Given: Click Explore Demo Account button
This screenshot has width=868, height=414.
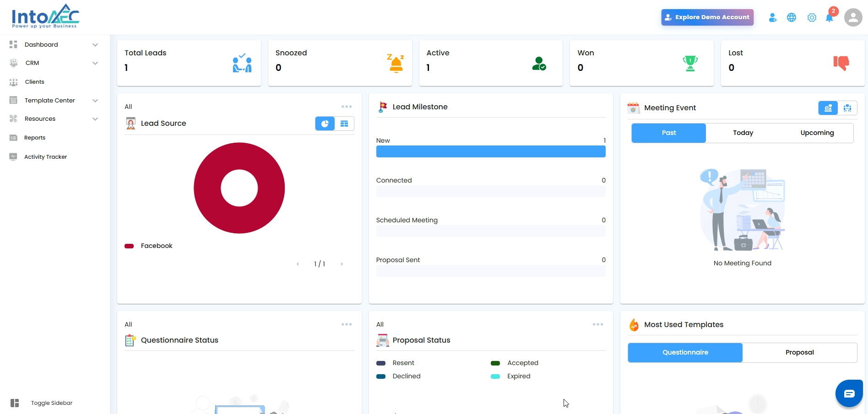Looking at the screenshot, I should coord(707,17).
